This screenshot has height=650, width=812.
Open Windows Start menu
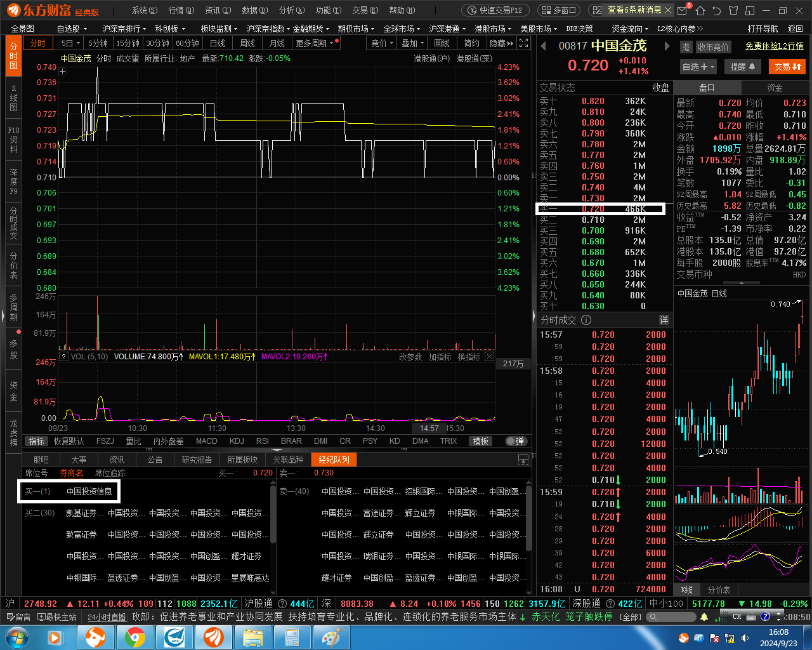click(x=16, y=637)
